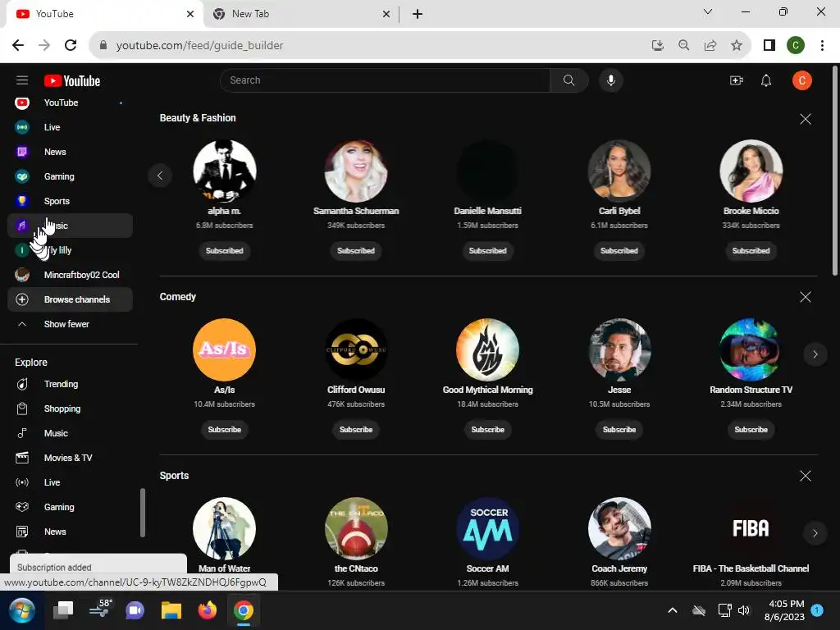Dismiss the Comedy section
This screenshot has height=630, width=840.
(x=806, y=297)
